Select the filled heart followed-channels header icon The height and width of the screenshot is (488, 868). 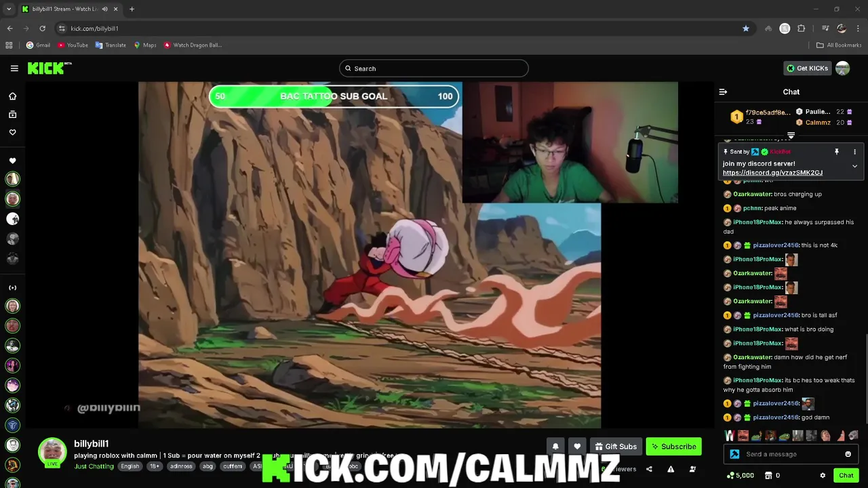click(x=12, y=161)
